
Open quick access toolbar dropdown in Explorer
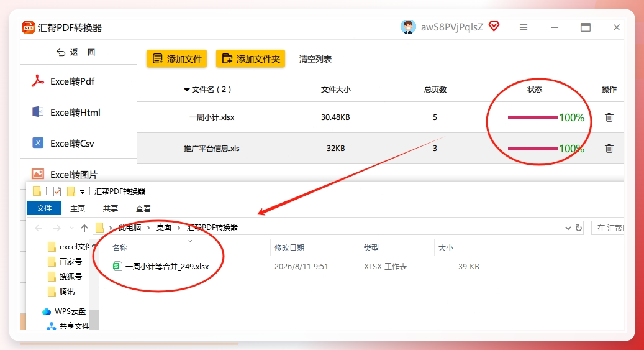[82, 191]
